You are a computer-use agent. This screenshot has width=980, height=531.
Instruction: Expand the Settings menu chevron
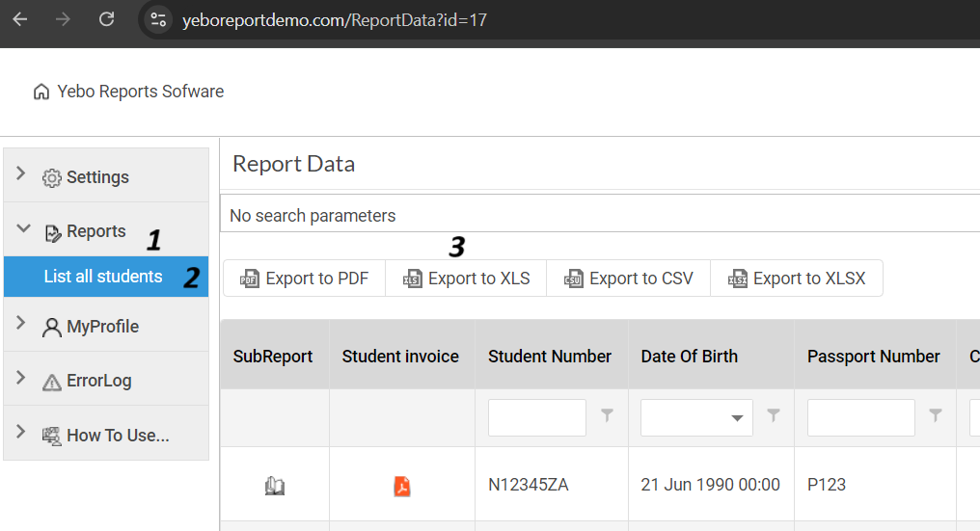pos(20,173)
